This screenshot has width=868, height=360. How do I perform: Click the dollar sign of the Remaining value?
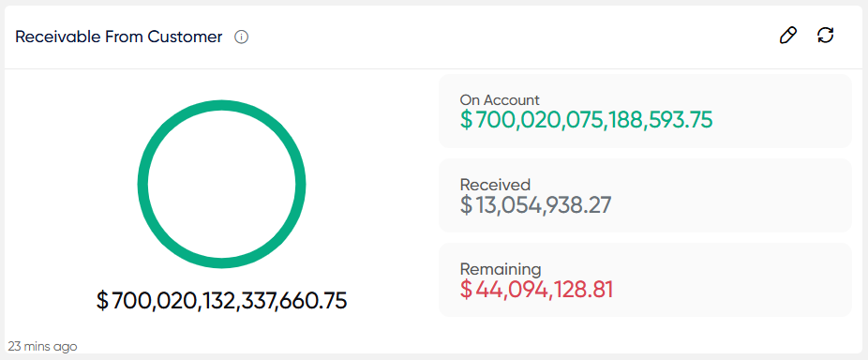pyautogui.click(x=467, y=290)
